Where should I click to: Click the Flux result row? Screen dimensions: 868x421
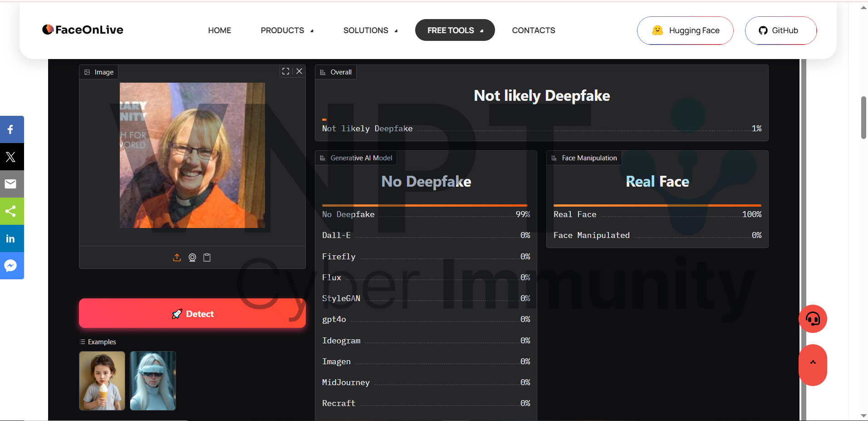(426, 277)
